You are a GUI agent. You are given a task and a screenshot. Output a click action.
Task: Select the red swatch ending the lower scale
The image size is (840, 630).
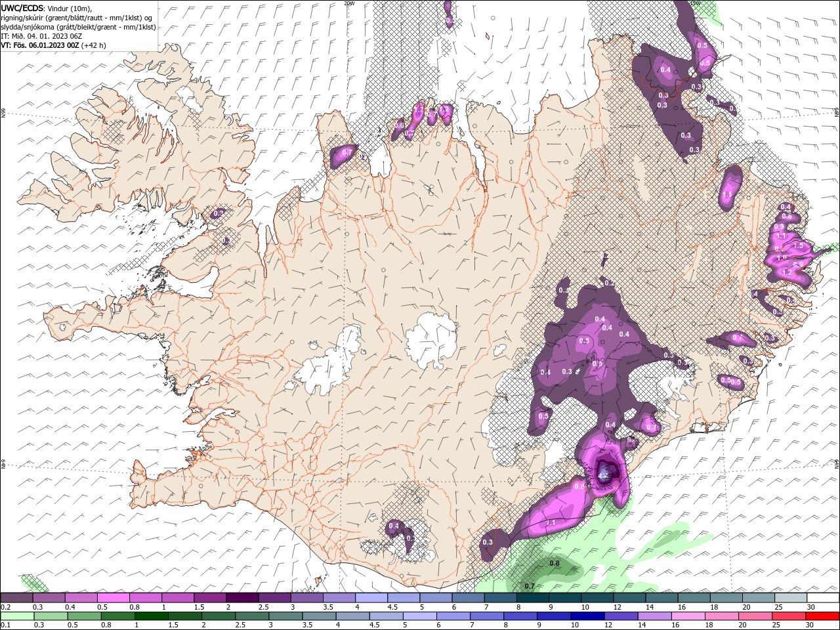[822, 616]
